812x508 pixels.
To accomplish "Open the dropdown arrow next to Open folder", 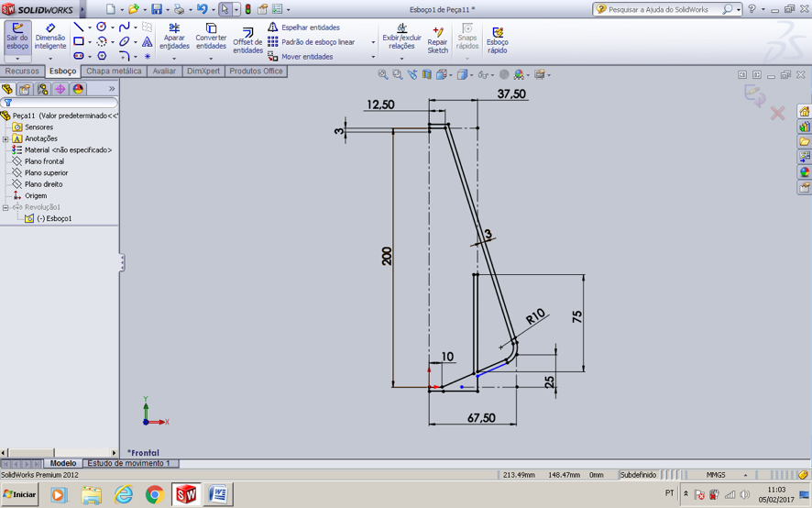I will tap(145, 10).
